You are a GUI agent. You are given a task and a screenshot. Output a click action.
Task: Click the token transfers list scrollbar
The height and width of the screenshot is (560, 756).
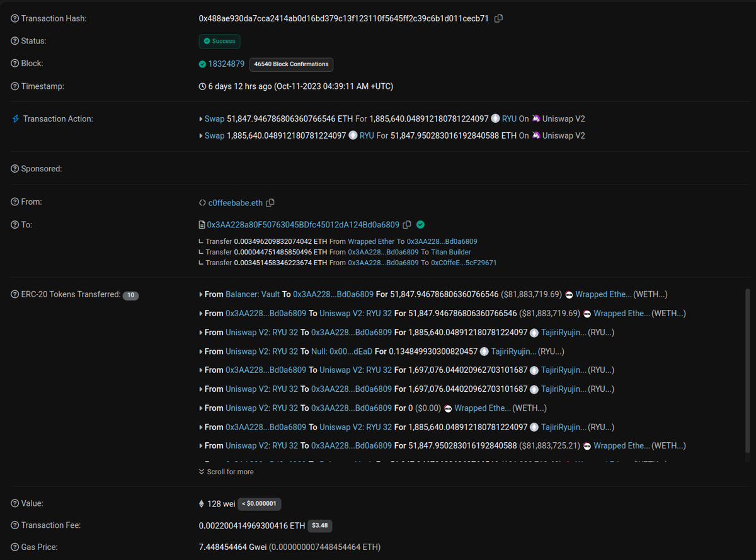click(x=748, y=370)
